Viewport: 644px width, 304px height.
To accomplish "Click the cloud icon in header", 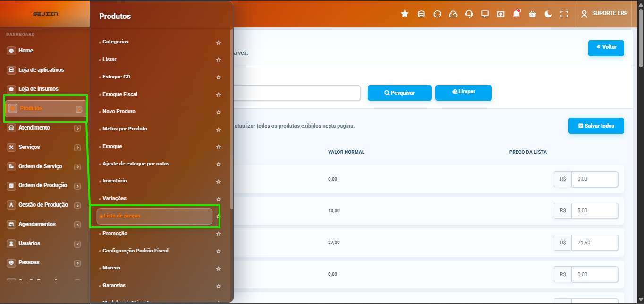I will [453, 14].
